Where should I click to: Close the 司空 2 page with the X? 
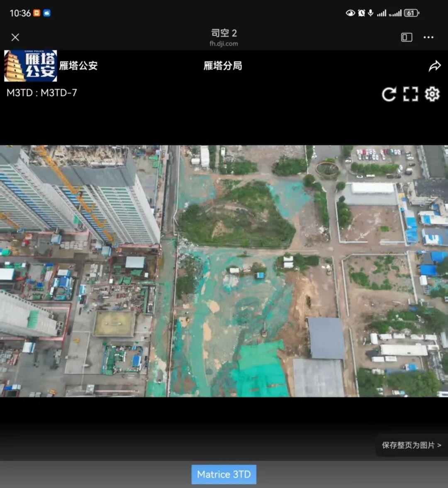pos(15,37)
